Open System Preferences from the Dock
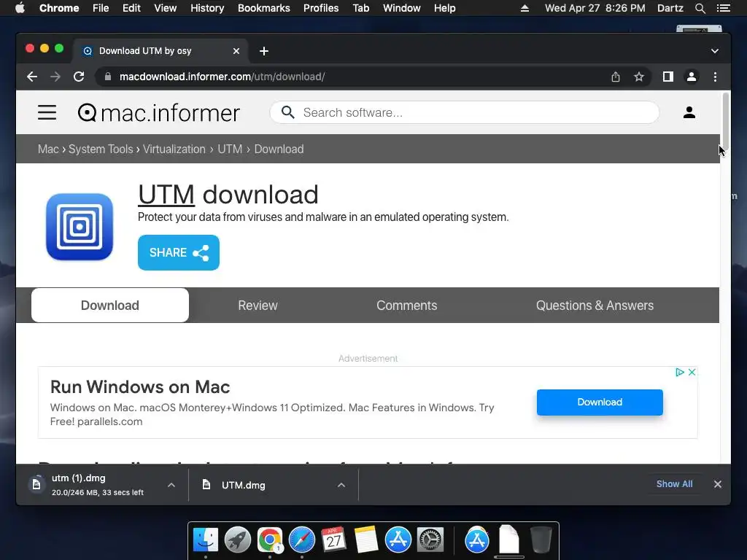Image resolution: width=747 pixels, height=560 pixels. [x=430, y=540]
